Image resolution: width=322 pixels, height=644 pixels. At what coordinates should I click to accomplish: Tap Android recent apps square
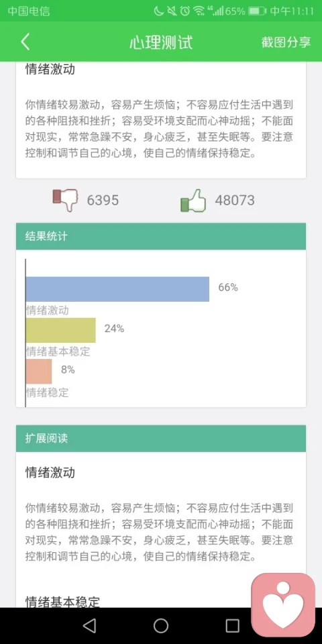(233, 625)
